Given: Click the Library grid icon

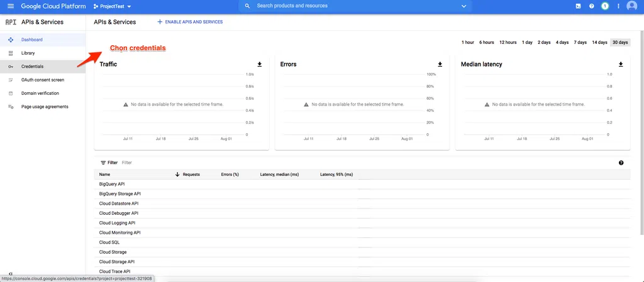Looking at the screenshot, I should (11, 53).
